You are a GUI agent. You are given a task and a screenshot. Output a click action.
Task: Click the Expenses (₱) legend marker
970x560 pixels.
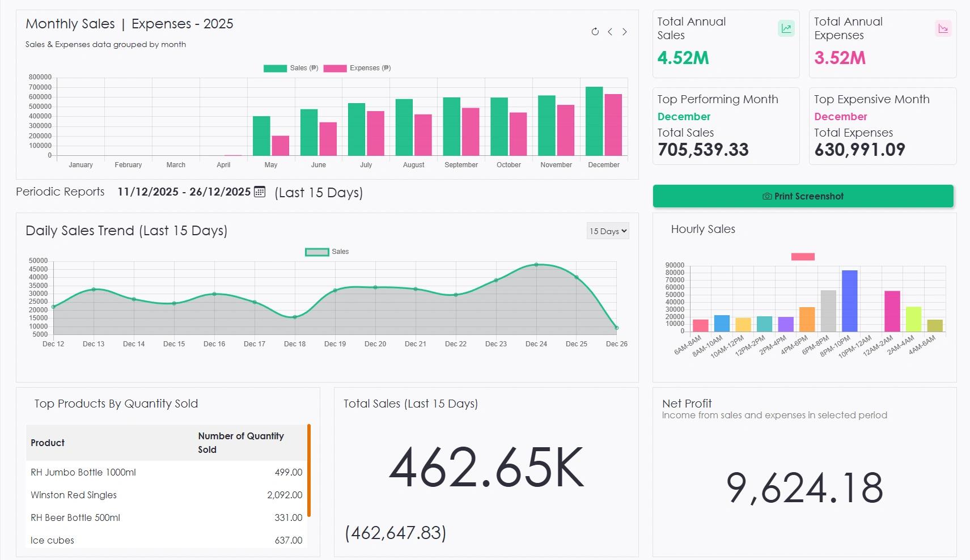coord(334,68)
